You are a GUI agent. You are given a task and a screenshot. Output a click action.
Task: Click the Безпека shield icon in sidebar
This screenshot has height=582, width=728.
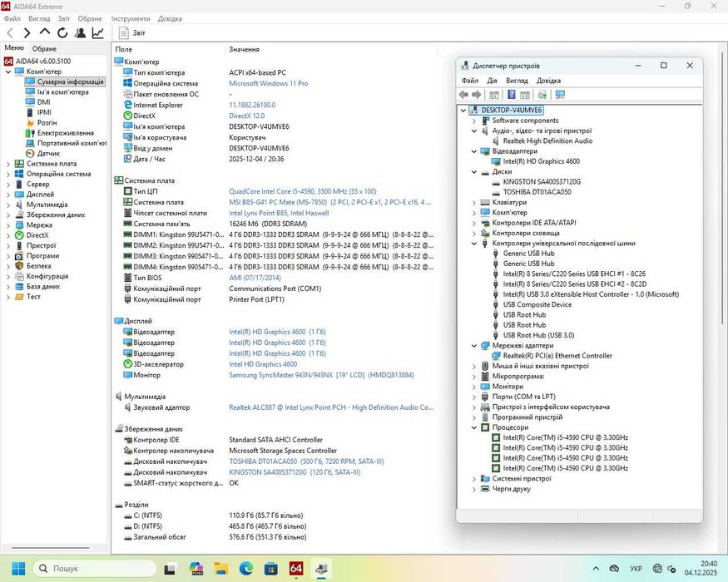point(19,266)
